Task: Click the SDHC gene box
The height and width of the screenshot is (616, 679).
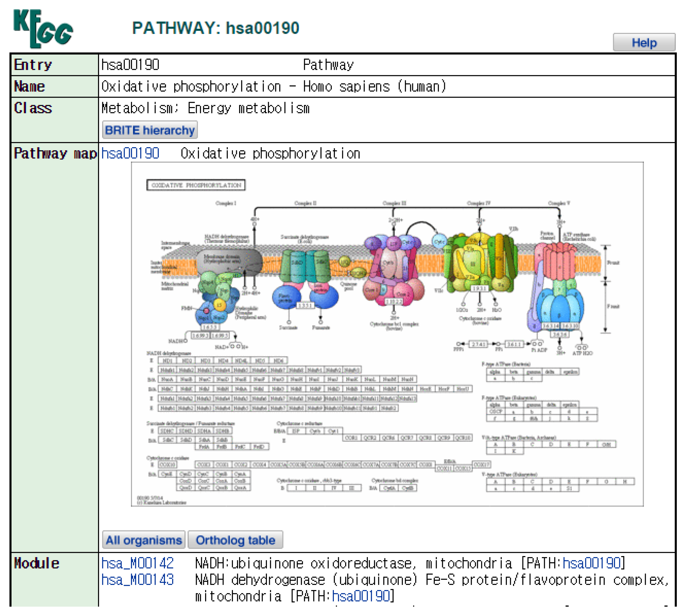Action: tap(167, 431)
